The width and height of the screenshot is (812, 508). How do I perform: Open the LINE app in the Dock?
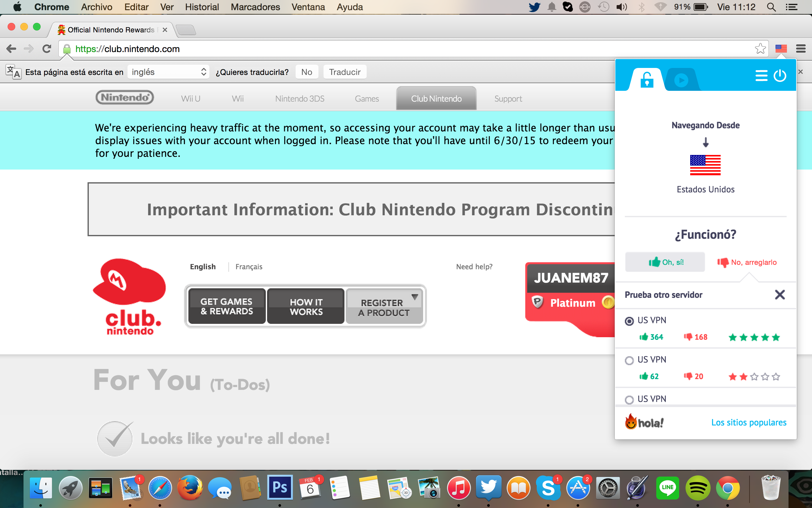tap(667, 487)
